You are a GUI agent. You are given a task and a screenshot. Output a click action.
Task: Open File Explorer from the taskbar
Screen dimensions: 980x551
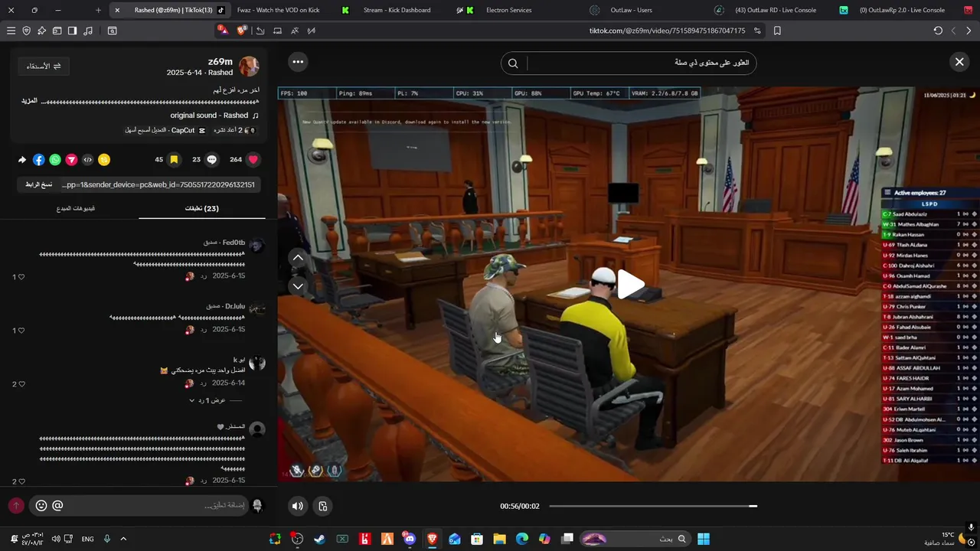pos(499,539)
